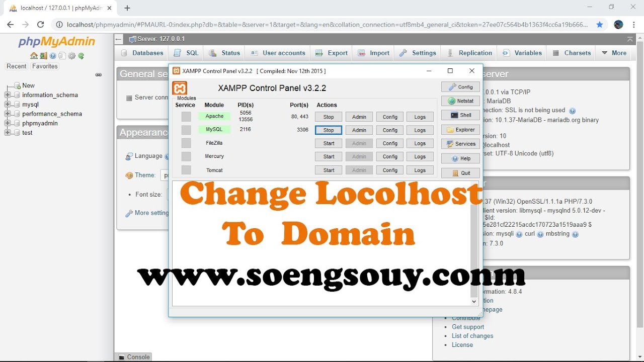Open Admin for the MySQL module
The image size is (644, 362).
pos(359,130)
